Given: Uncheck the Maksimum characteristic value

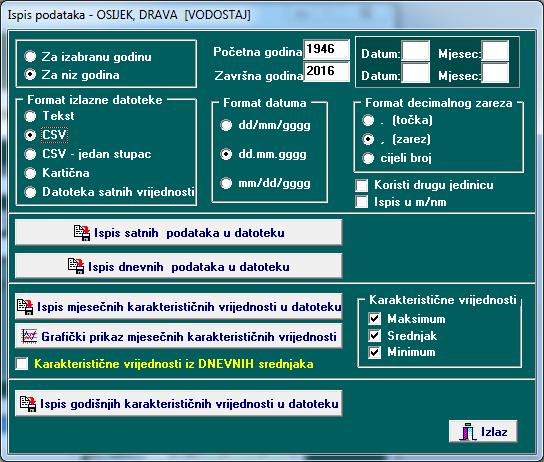Looking at the screenshot, I should pyautogui.click(x=375, y=318).
